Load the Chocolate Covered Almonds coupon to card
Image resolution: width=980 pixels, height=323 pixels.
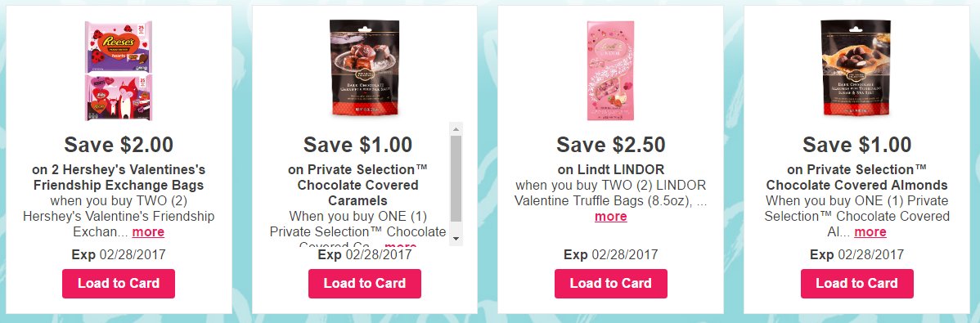(x=856, y=284)
